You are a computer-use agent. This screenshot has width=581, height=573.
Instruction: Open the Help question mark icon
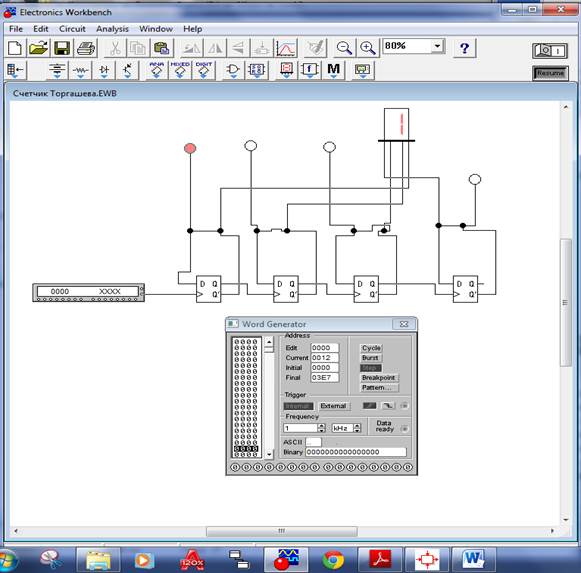464,48
